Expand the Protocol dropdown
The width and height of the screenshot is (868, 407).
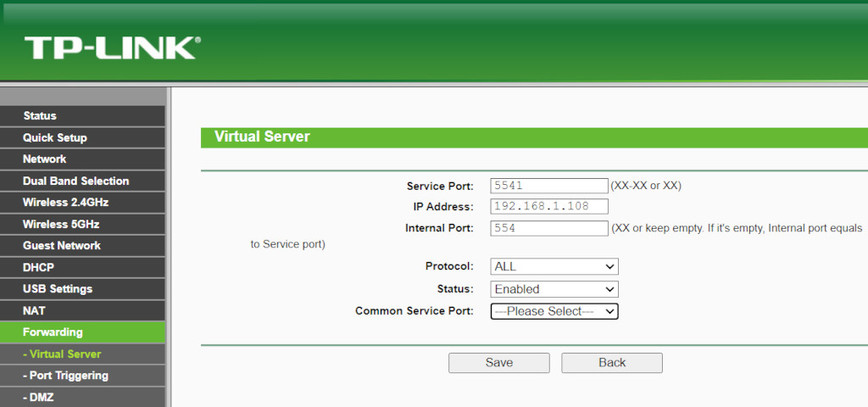(554, 267)
